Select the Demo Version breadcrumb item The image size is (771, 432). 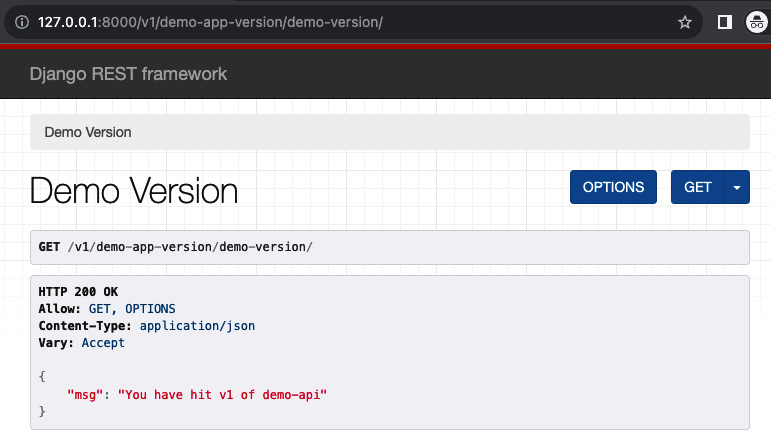(88, 132)
